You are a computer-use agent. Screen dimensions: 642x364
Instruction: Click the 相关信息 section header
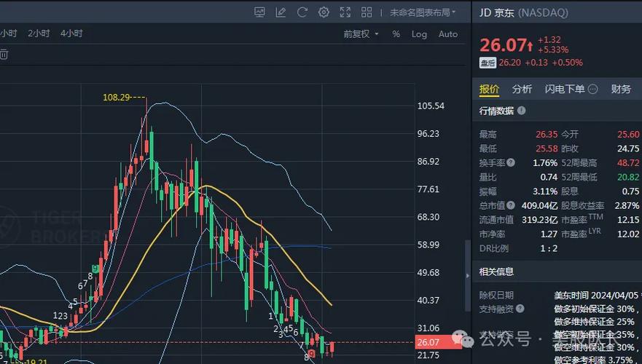point(496,272)
